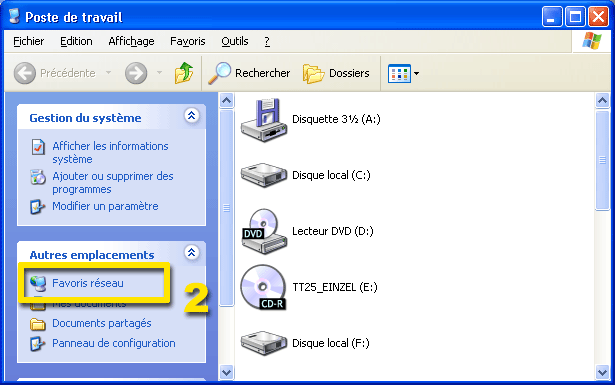615x385 pixels.
Task: Click Ajouter ou supprimer des programmes icon
Action: point(38,177)
